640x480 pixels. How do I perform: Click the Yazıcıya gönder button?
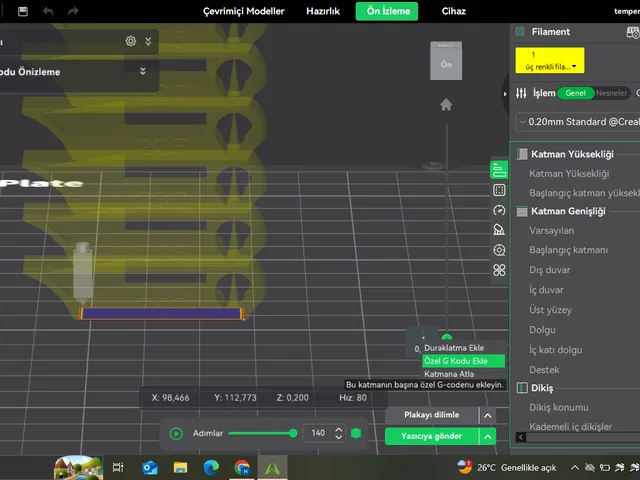(431, 436)
